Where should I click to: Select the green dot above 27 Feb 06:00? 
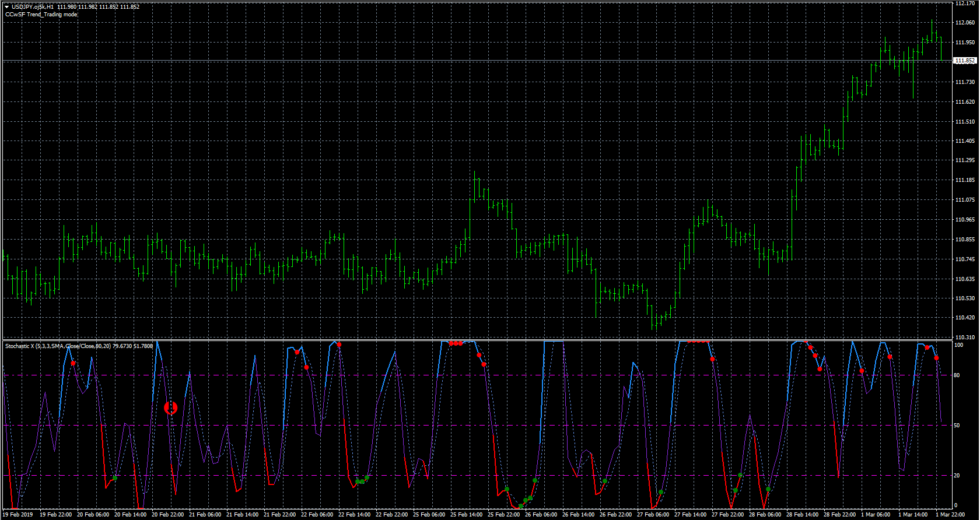pos(661,492)
